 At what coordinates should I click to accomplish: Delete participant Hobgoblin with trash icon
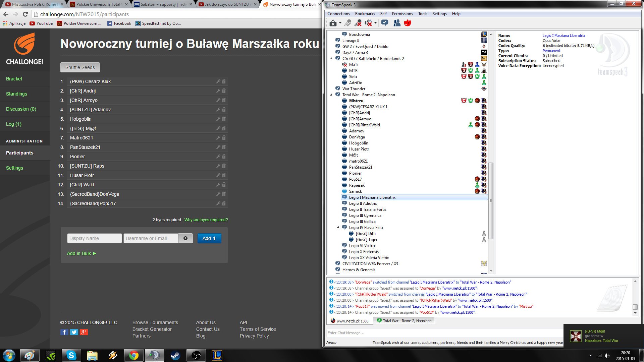point(224,119)
